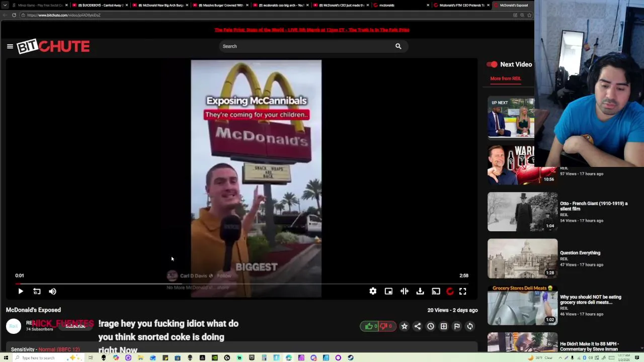Switch to McDonald's CEO just made tab
Viewport: 644px width, 362px height.
(341, 5)
